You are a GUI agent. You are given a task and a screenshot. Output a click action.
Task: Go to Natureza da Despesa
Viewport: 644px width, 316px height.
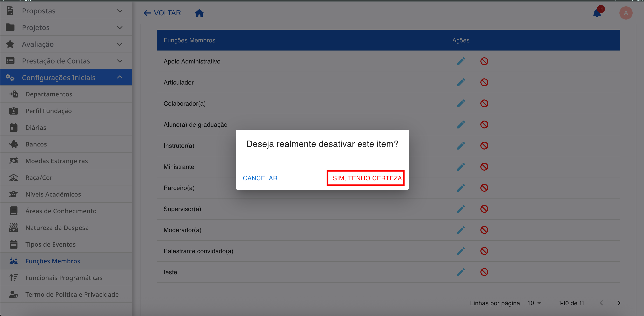click(x=57, y=228)
